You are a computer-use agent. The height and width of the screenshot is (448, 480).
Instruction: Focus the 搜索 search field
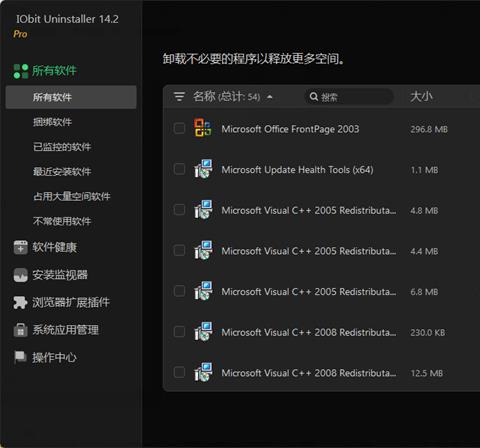(x=348, y=97)
